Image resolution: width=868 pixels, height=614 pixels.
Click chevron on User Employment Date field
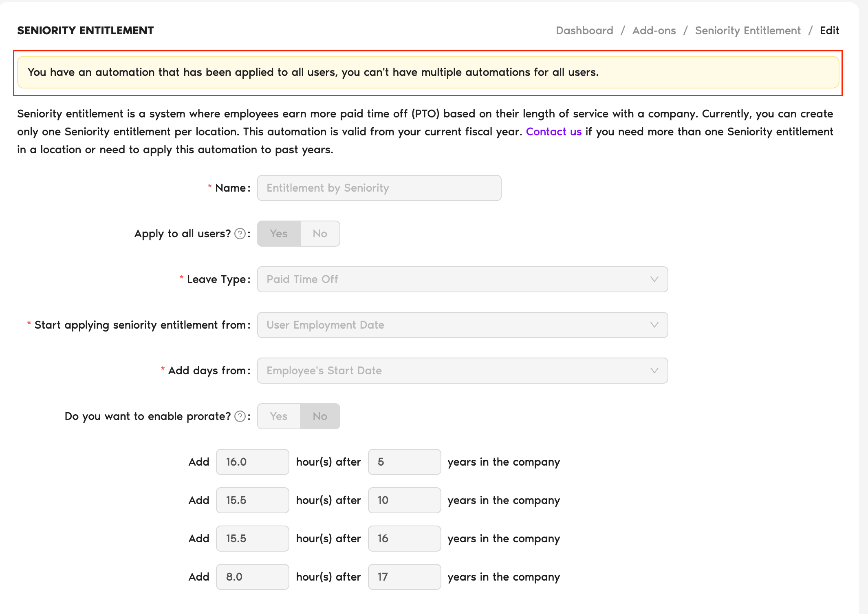click(654, 325)
